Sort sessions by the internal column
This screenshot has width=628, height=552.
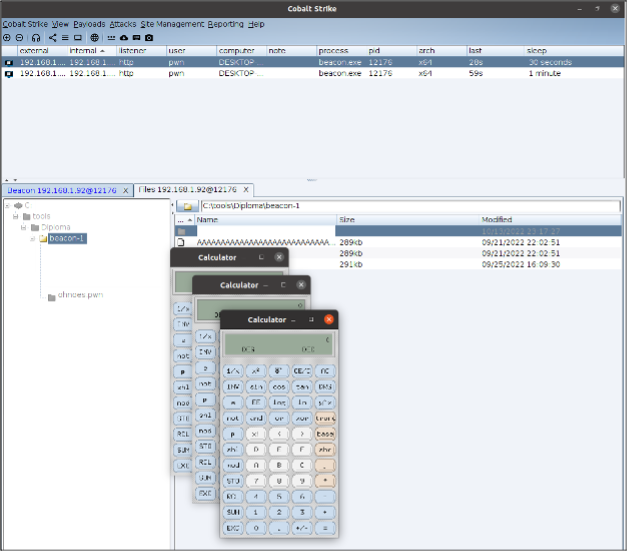pyautogui.click(x=91, y=51)
